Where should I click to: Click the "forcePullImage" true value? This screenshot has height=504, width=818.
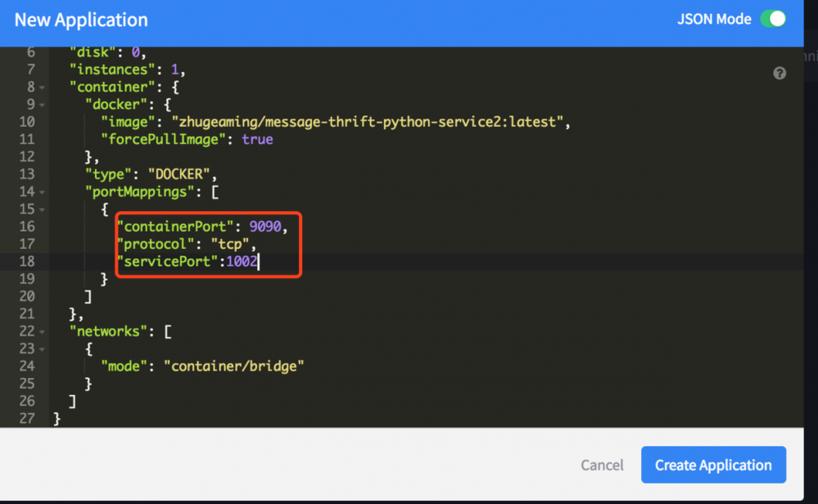tap(257, 139)
